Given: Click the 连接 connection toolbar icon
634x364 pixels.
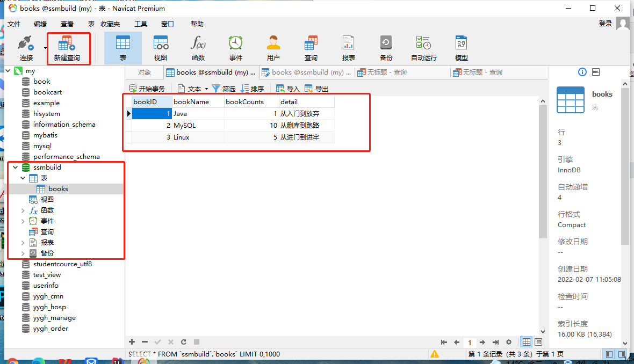Looking at the screenshot, I should [26, 48].
